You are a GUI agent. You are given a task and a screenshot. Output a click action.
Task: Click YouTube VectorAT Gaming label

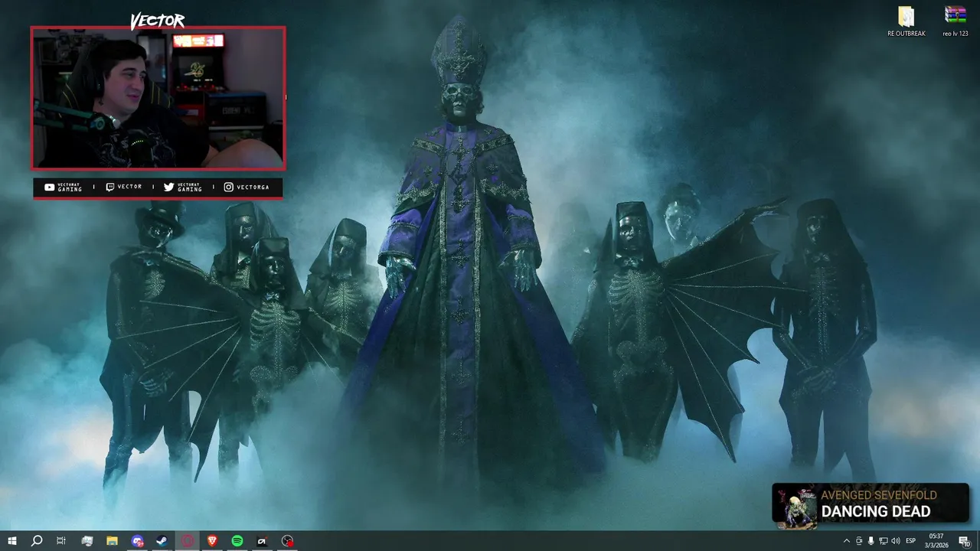point(64,187)
